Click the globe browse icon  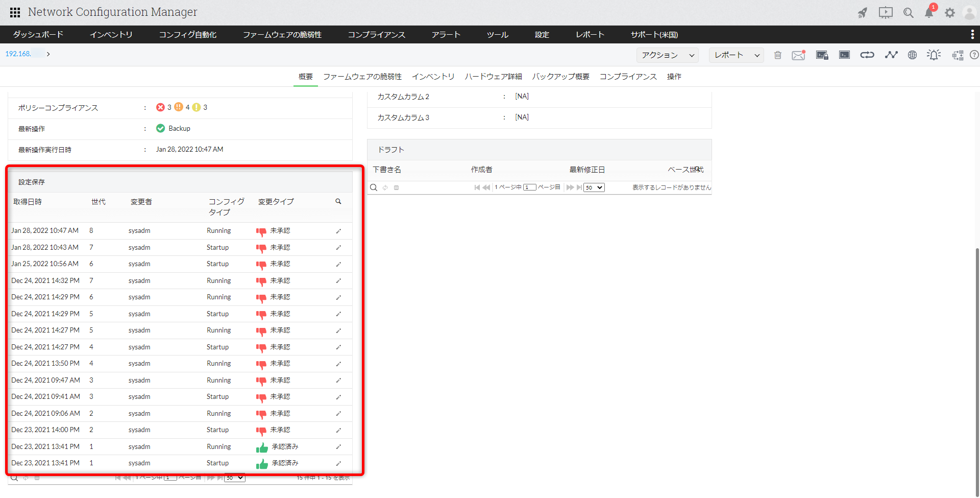point(912,55)
